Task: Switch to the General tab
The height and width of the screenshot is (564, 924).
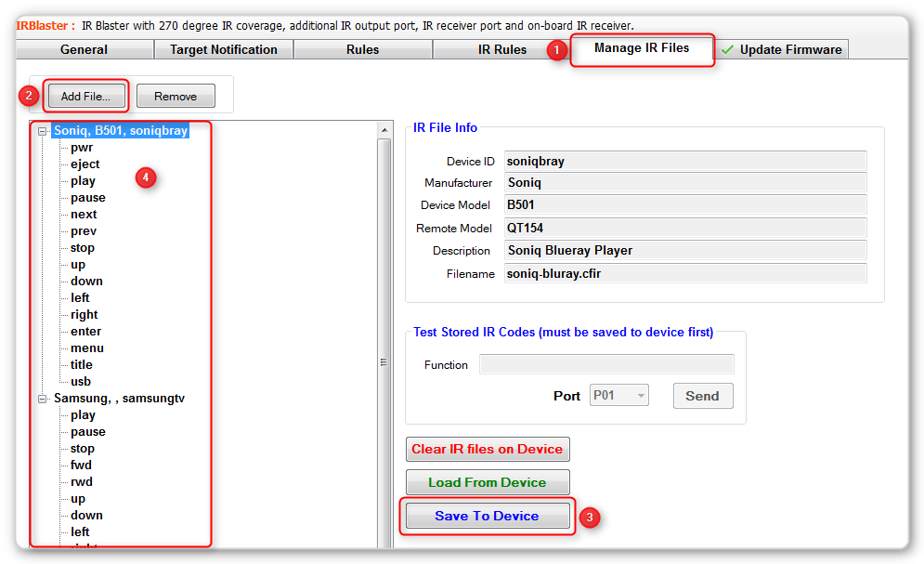Action: pos(84,49)
